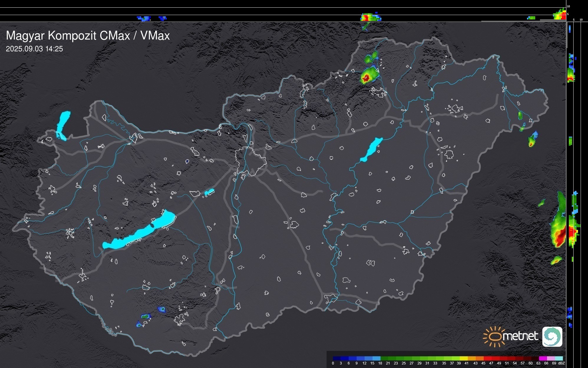Click the green swirl app icon

pos(552,337)
